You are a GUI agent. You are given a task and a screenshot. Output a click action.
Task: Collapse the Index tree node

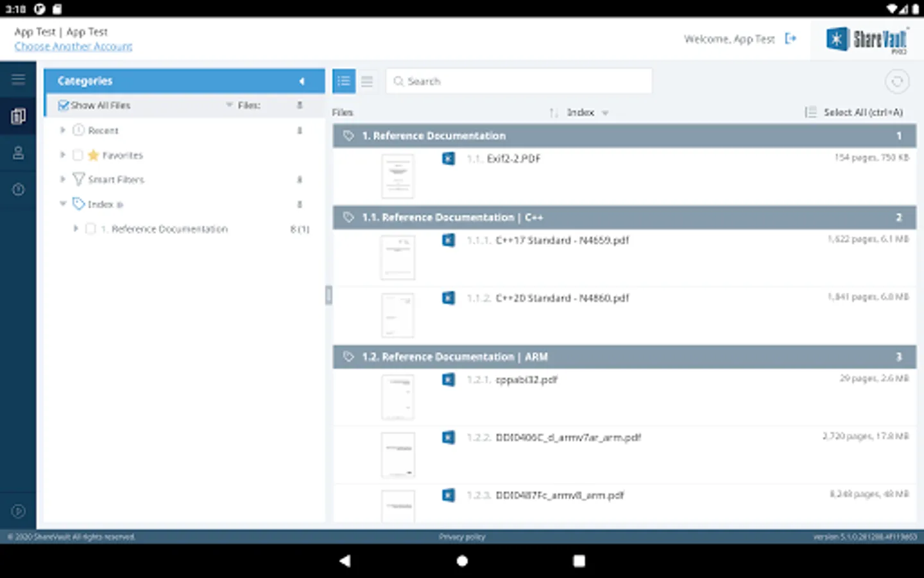pyautogui.click(x=63, y=204)
